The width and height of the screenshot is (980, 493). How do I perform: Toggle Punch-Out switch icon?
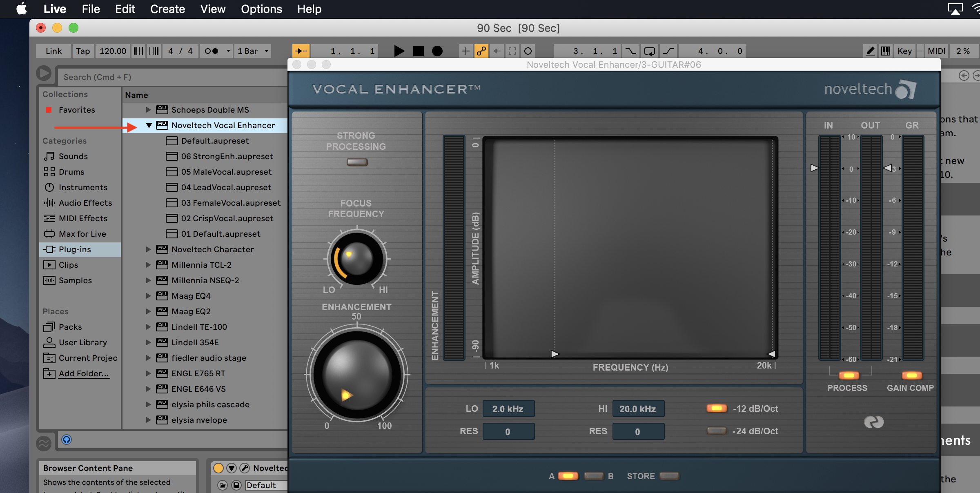(668, 51)
